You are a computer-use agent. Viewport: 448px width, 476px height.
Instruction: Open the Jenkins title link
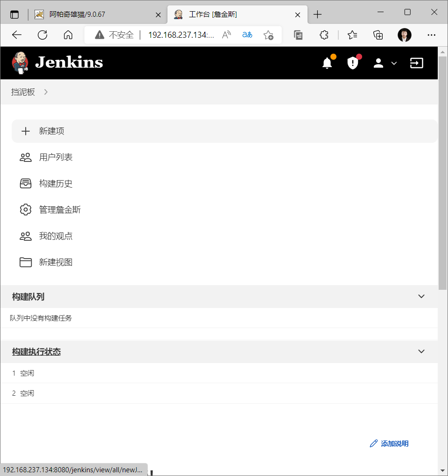point(69,63)
